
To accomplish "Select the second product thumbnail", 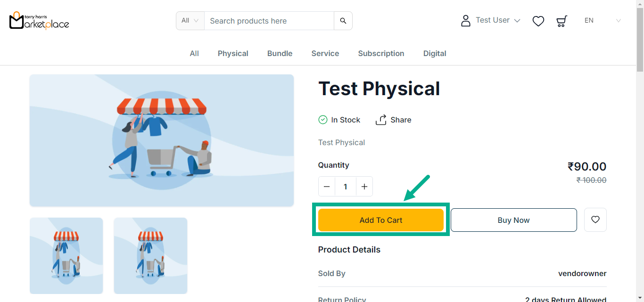I will 150,256.
